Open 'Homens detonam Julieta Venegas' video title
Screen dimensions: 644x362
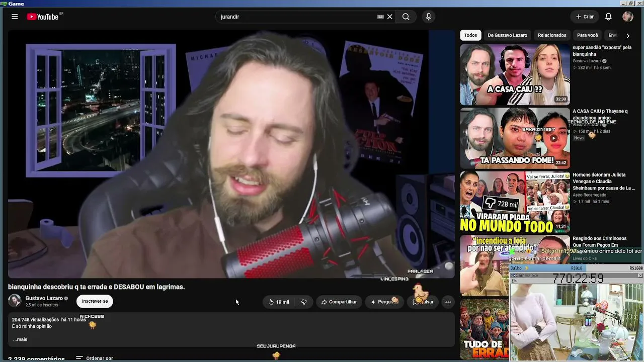(x=604, y=182)
